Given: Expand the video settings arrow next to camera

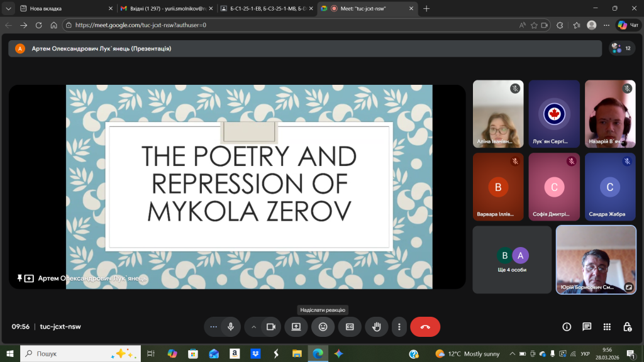Looking at the screenshot, I should [254, 327].
